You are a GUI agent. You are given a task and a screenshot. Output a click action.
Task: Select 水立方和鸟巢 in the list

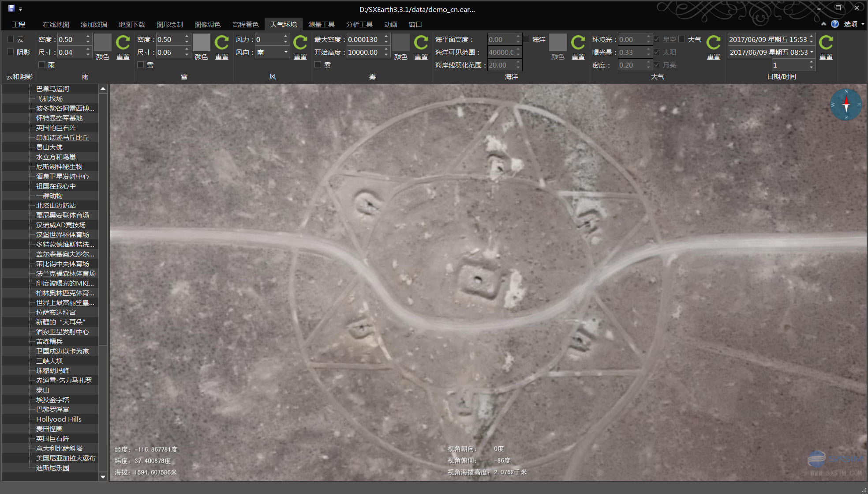56,157
